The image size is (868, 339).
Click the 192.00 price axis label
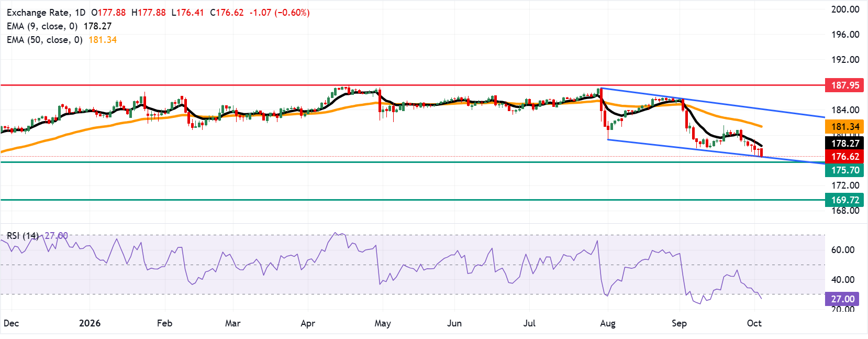point(845,60)
